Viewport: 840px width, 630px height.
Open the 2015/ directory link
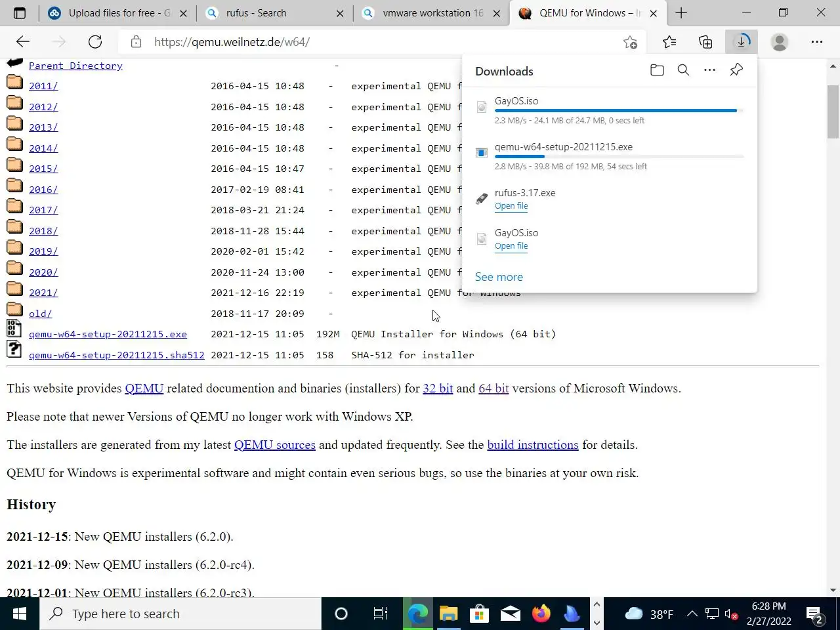coord(43,169)
